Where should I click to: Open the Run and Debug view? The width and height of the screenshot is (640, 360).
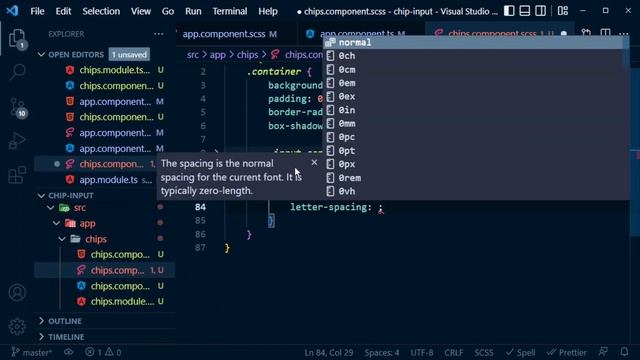tap(17, 141)
